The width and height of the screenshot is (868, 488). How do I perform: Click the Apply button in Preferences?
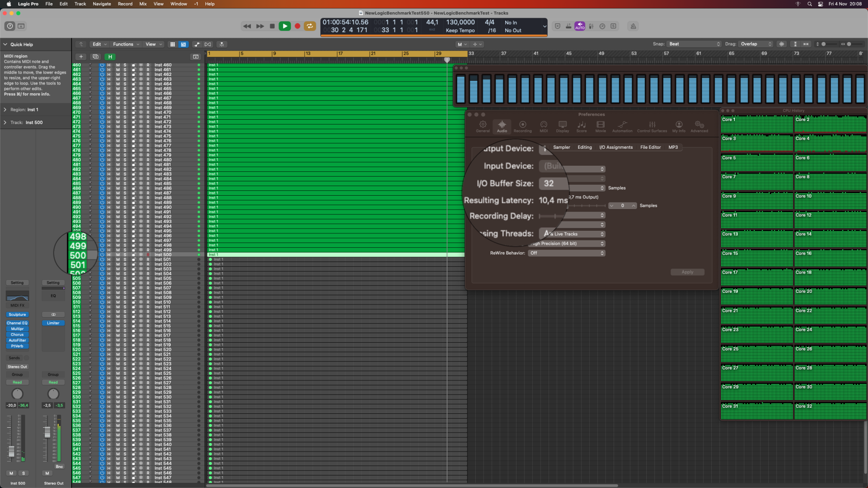click(x=687, y=272)
